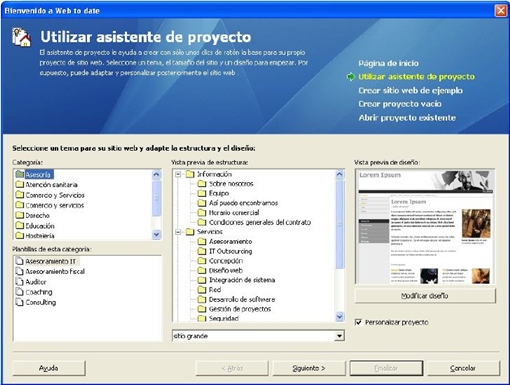Click the green arrow beside Utilizar asistente
This screenshot has height=385, width=510.
point(351,77)
